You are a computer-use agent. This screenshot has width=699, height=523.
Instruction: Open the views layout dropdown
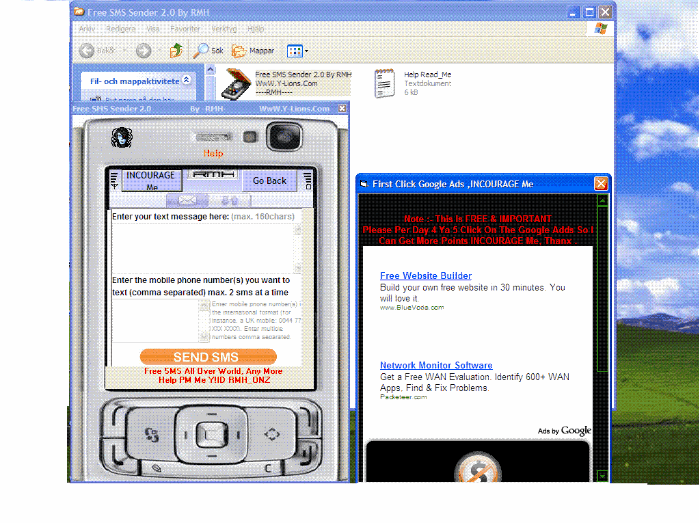click(x=297, y=51)
